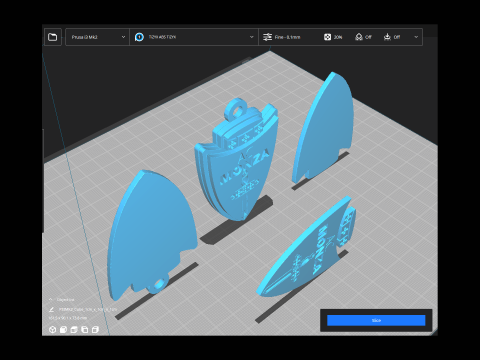
Task: Expand the print settings panel chevron
Action: click(x=416, y=37)
